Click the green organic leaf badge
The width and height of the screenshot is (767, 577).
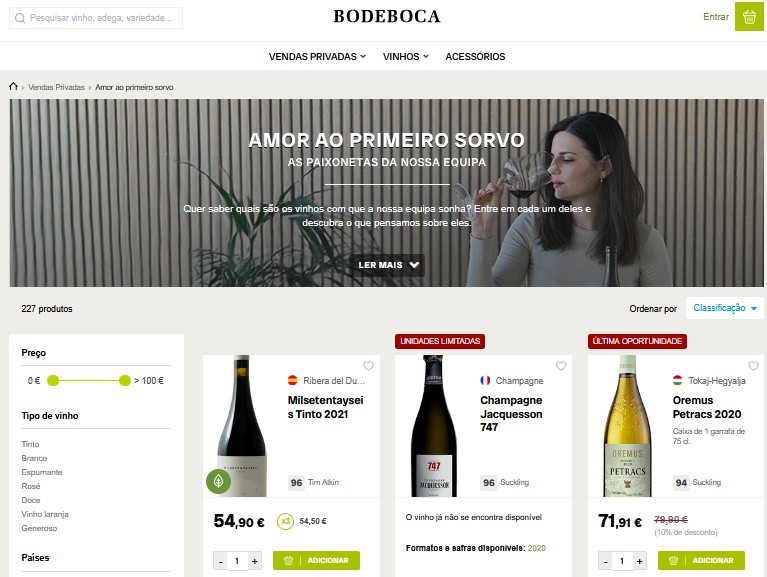point(219,481)
